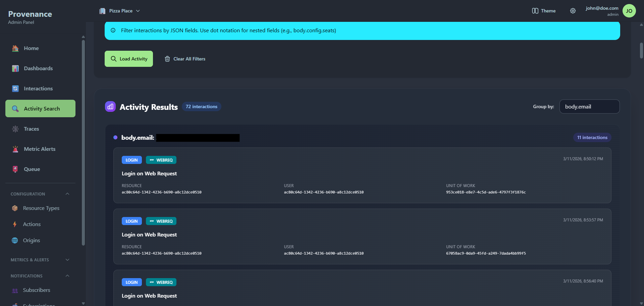Collapse the Notifications section
The image size is (644, 306).
(x=67, y=276)
